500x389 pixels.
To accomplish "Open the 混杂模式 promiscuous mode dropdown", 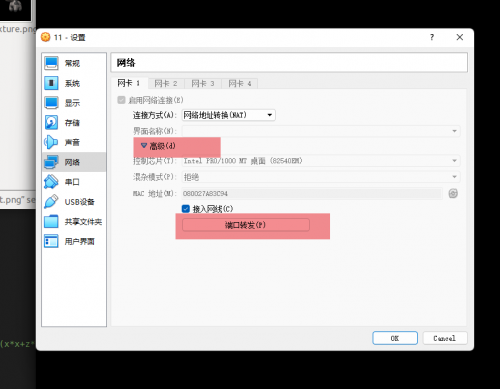I will tap(321, 177).
